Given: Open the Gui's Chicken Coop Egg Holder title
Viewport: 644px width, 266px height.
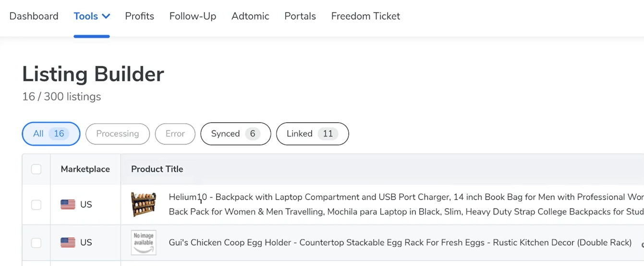Looking at the screenshot, I should (x=400, y=243).
